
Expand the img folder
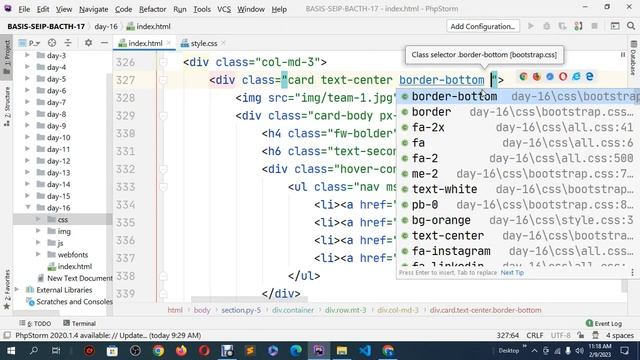[x=38, y=231]
